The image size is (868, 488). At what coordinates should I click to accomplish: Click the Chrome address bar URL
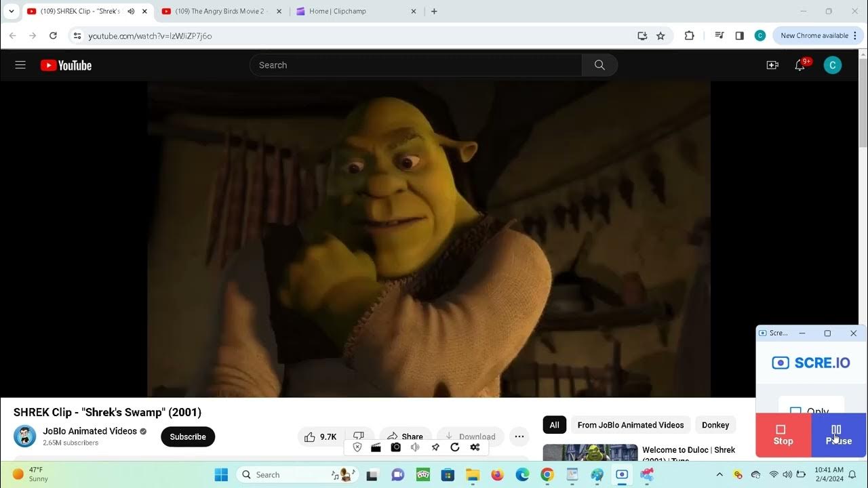(150, 36)
